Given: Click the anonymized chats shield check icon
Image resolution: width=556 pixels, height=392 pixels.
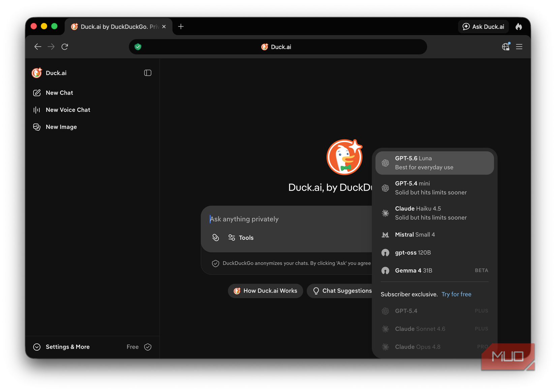Looking at the screenshot, I should (216, 263).
